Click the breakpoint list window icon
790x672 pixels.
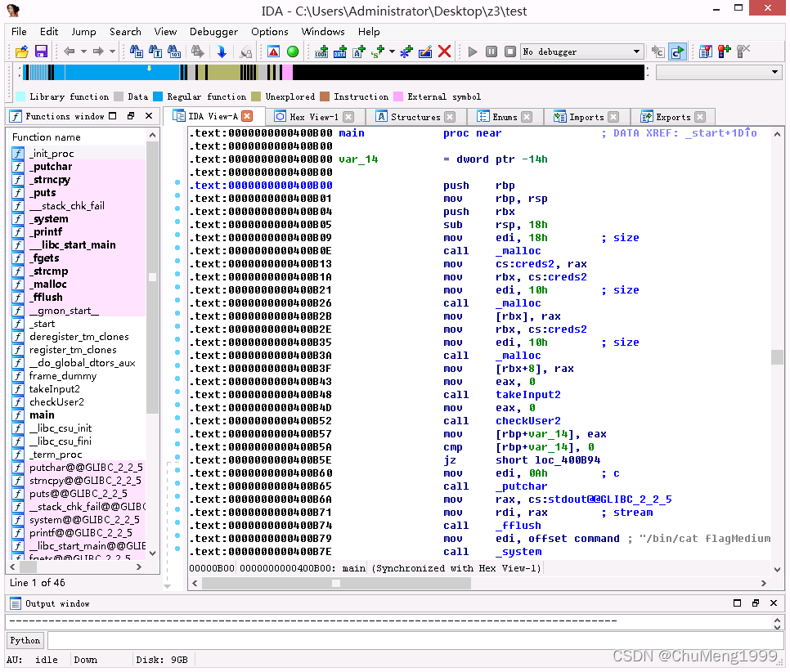pos(705,52)
